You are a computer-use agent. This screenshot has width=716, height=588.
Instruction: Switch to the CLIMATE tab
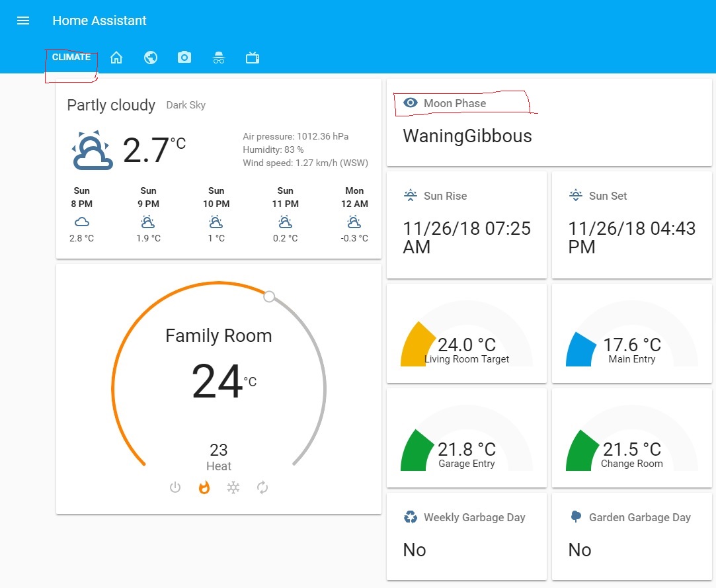pos(71,57)
